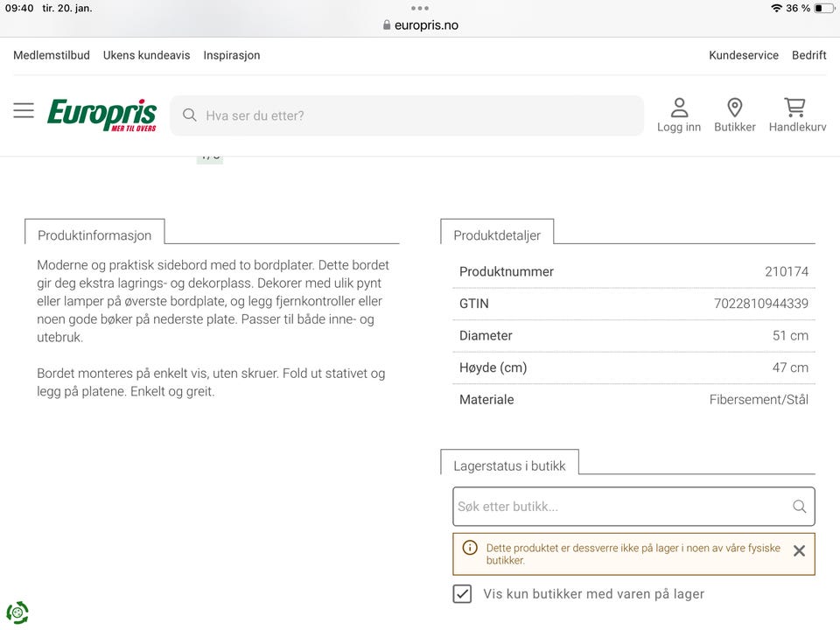Click the Høyde value 47 cm
This screenshot has width=840, height=630.
pyautogui.click(x=790, y=367)
